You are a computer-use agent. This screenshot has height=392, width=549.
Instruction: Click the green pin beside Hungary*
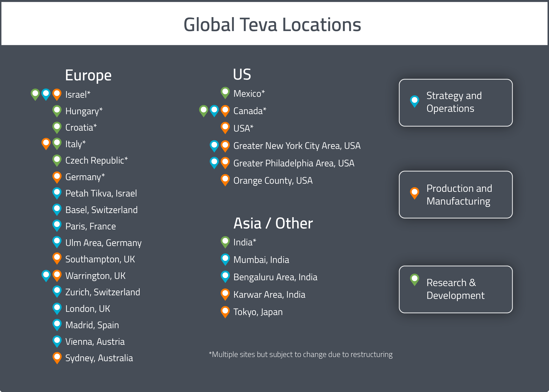click(x=57, y=111)
